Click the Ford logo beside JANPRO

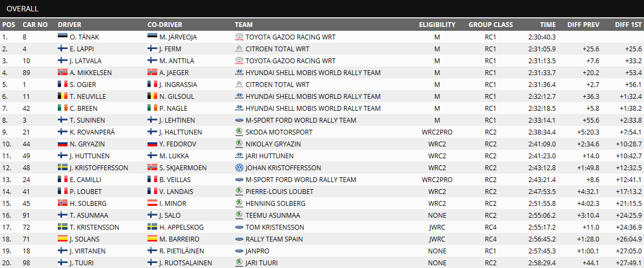pos(239,252)
